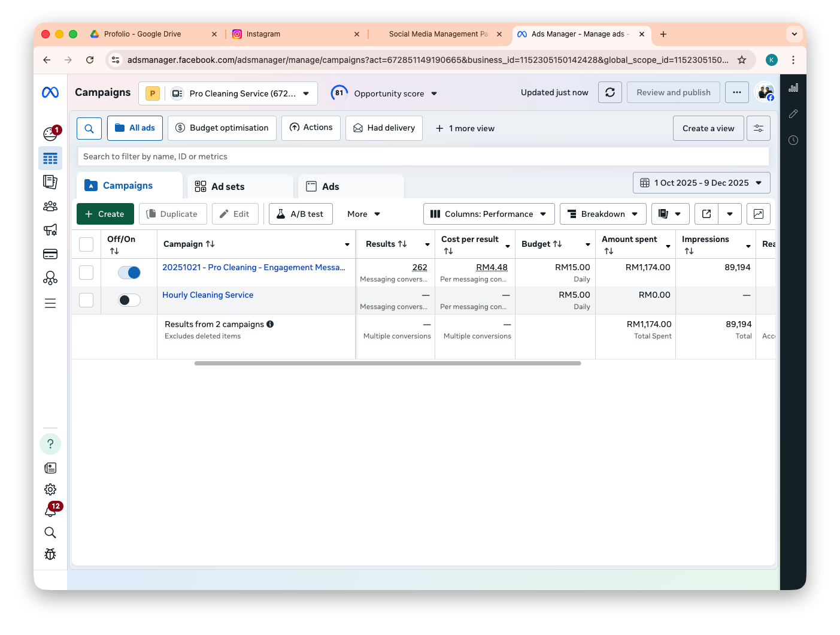This screenshot has width=840, height=635.
Task: Open profile avatar picture
Action: coord(765,92)
